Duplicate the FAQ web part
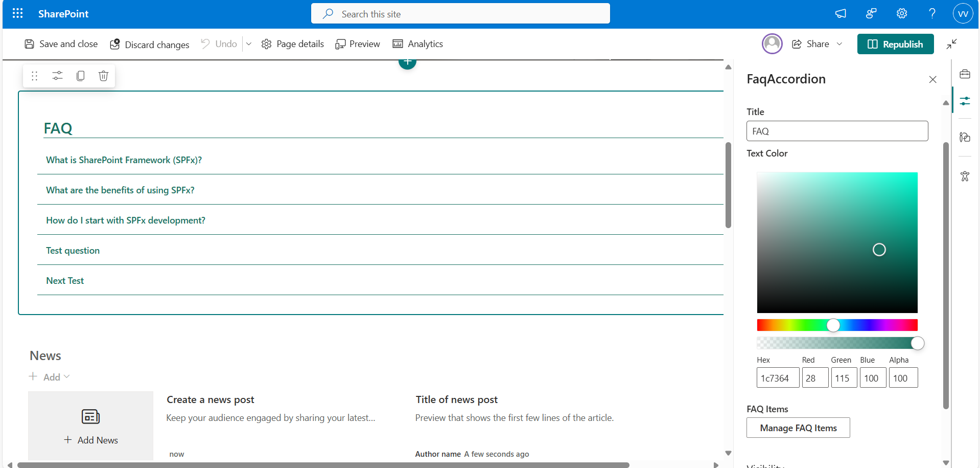980x468 pixels. tap(80, 76)
